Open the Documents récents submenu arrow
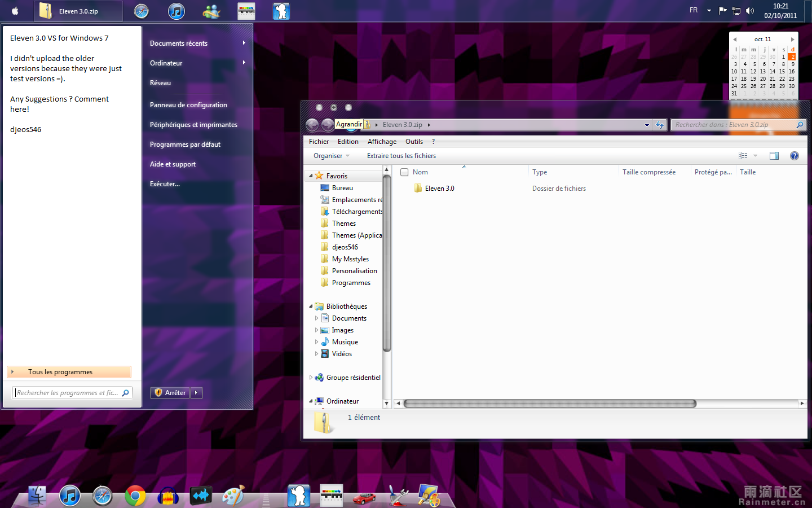812x508 pixels. click(244, 43)
